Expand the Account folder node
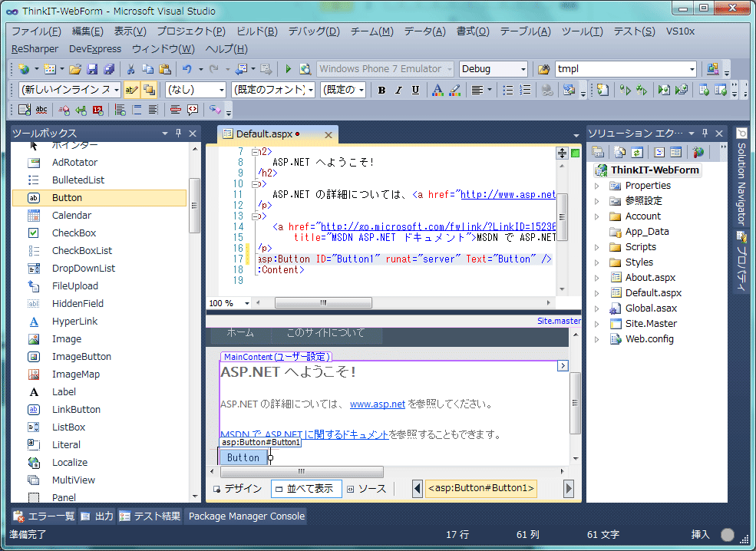This screenshot has width=756, height=551. pyautogui.click(x=597, y=217)
